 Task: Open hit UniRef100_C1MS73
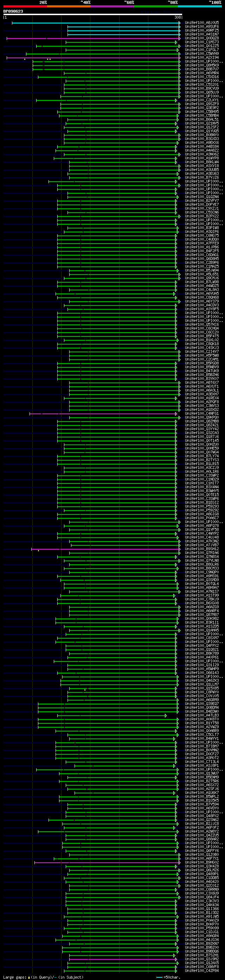coord(202,42)
